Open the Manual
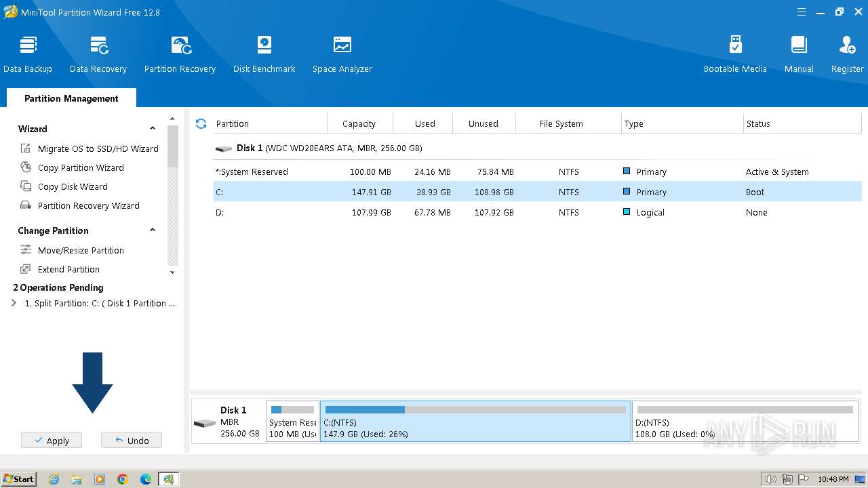Image resolution: width=868 pixels, height=488 pixels. point(799,54)
